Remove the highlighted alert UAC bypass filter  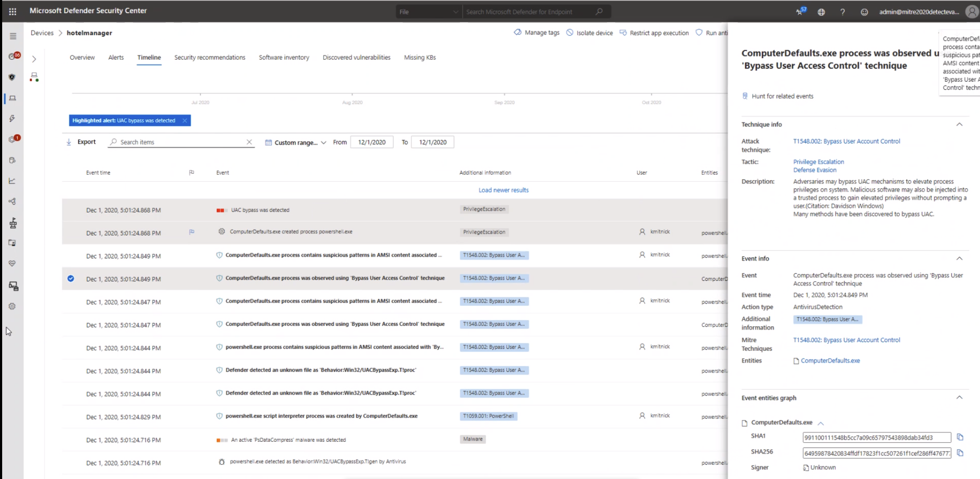point(185,120)
